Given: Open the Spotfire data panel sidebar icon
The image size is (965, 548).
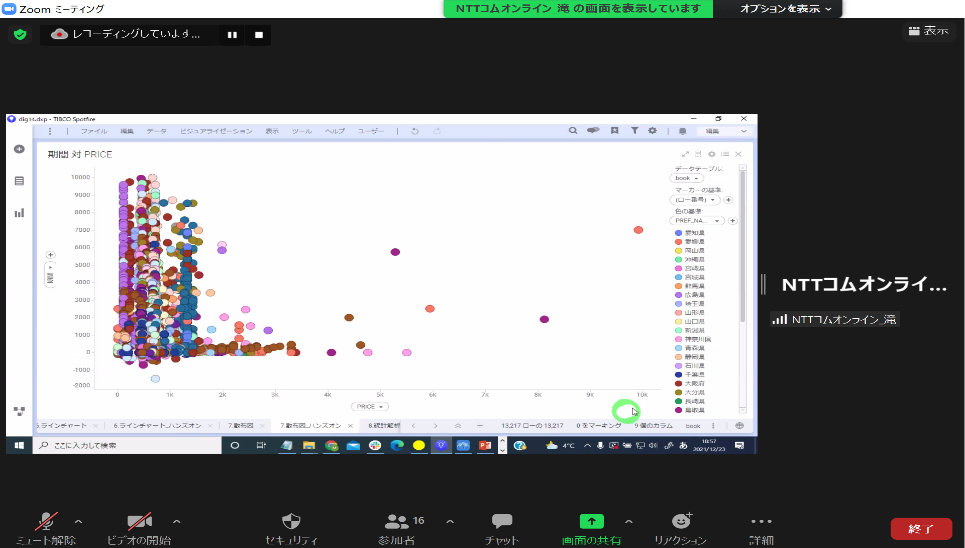Looking at the screenshot, I should point(19,180).
